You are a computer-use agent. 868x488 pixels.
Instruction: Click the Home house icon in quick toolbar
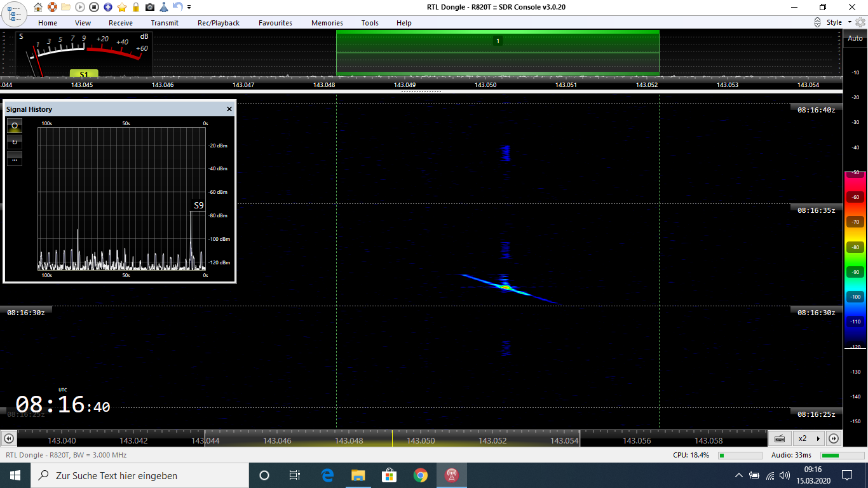pos(38,7)
